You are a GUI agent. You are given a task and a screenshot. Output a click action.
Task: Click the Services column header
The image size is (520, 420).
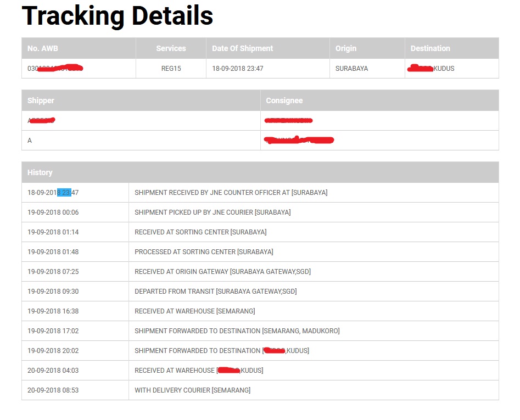171,48
